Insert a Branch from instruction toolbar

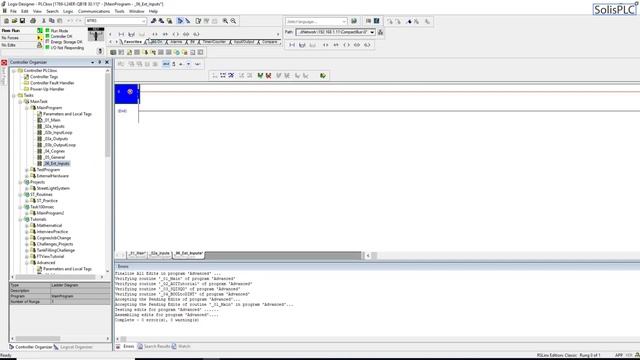tap(131, 34)
